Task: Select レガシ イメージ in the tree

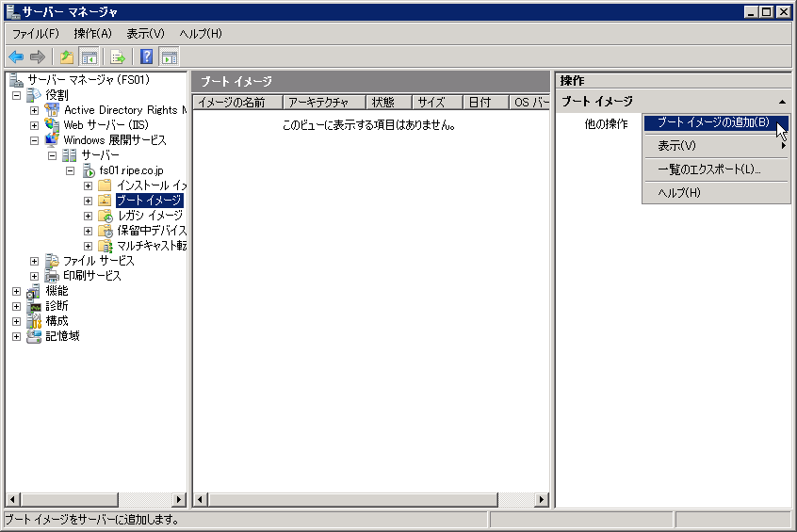Action: point(150,216)
